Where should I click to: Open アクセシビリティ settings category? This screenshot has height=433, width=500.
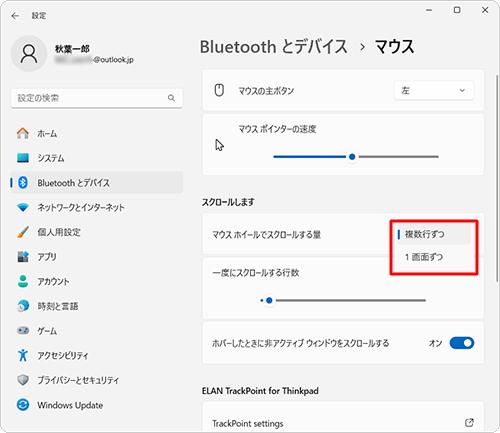coord(97,355)
